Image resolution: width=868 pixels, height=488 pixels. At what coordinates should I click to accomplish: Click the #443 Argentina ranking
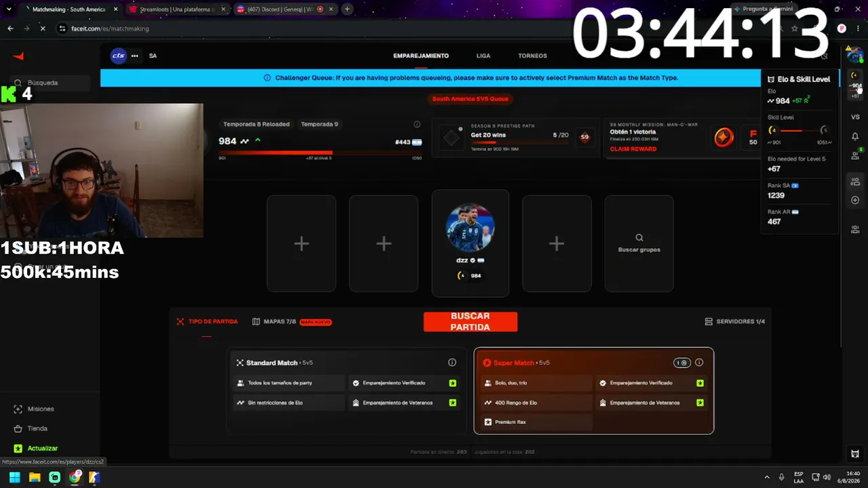point(408,142)
